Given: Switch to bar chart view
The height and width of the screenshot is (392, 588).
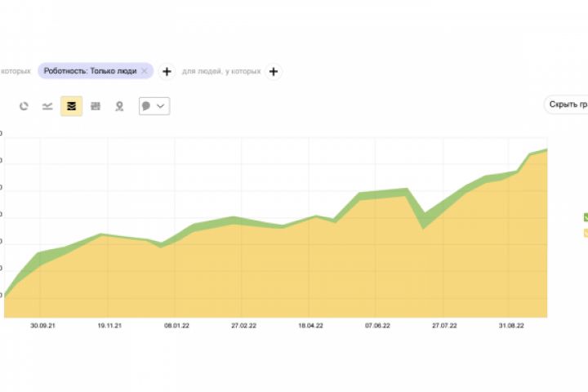Looking at the screenshot, I should click(96, 106).
